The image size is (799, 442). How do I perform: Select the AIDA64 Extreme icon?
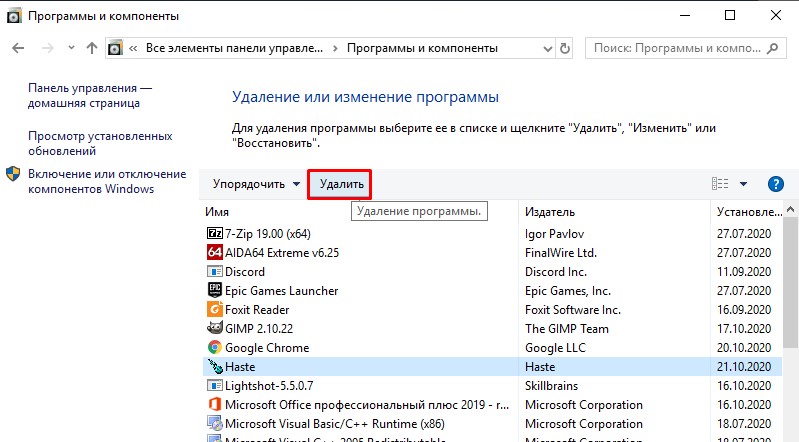pos(214,252)
